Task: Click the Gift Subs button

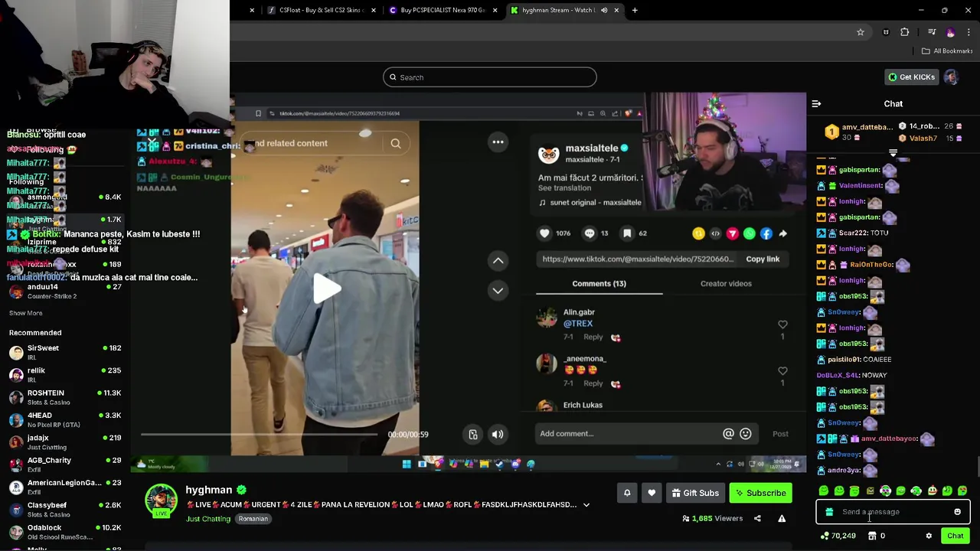Action: 695,493
